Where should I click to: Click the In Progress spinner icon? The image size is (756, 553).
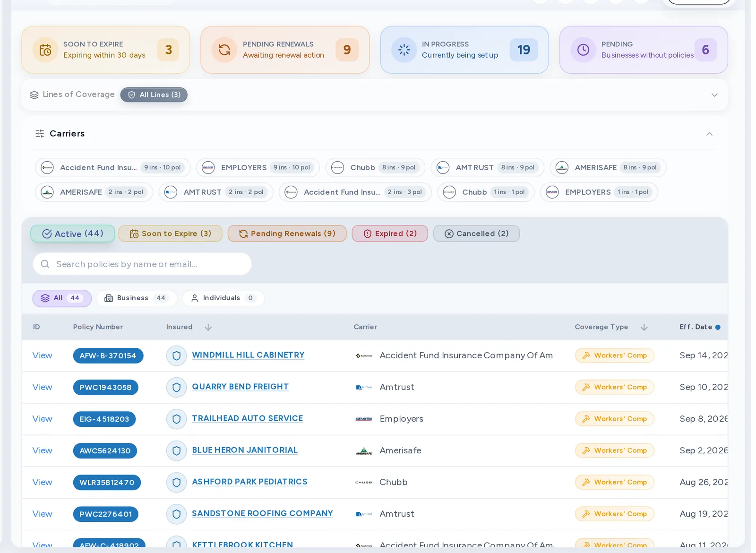404,50
